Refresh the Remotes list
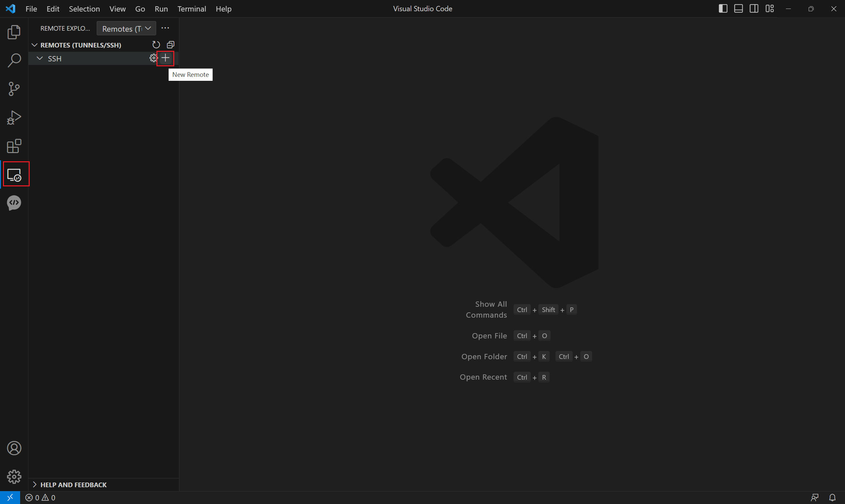The image size is (845, 504). pyautogui.click(x=156, y=45)
